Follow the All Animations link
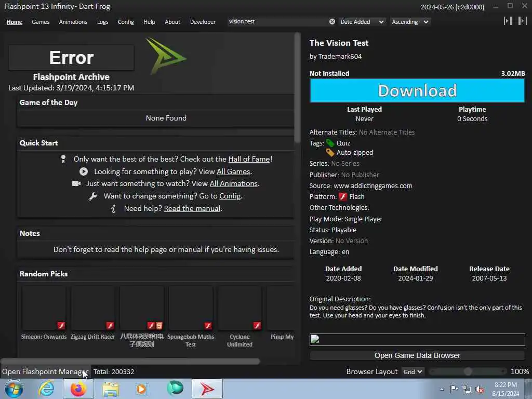This screenshot has height=399, width=532. pyautogui.click(x=234, y=183)
